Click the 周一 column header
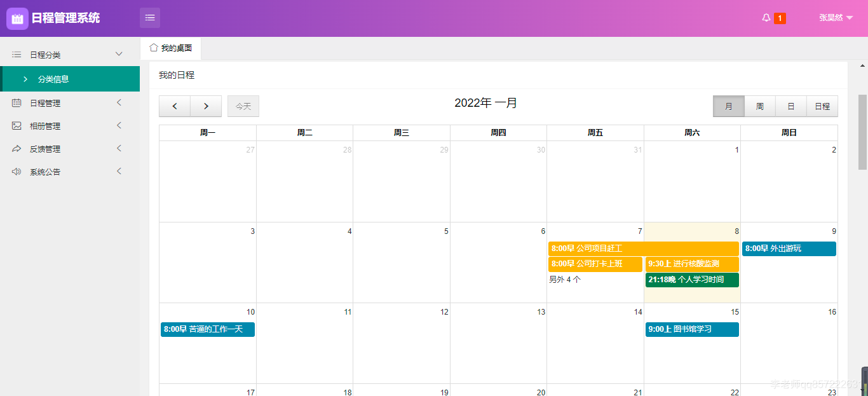Viewport: 868px width, 396px height. (208, 133)
